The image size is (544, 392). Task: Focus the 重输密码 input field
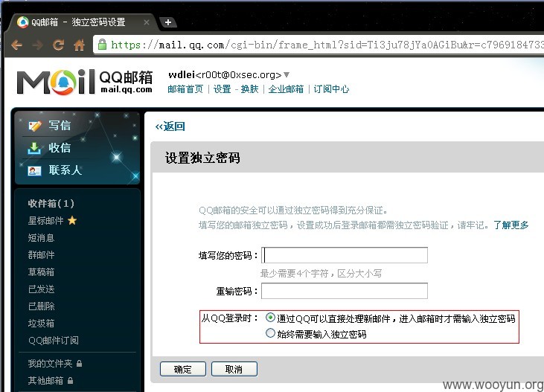pyautogui.click(x=345, y=291)
